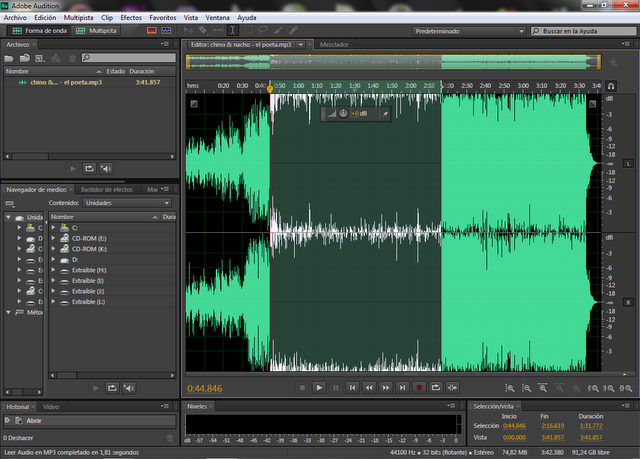The height and width of the screenshot is (459, 640).
Task: Switch to Mezclador tab
Action: 334,44
